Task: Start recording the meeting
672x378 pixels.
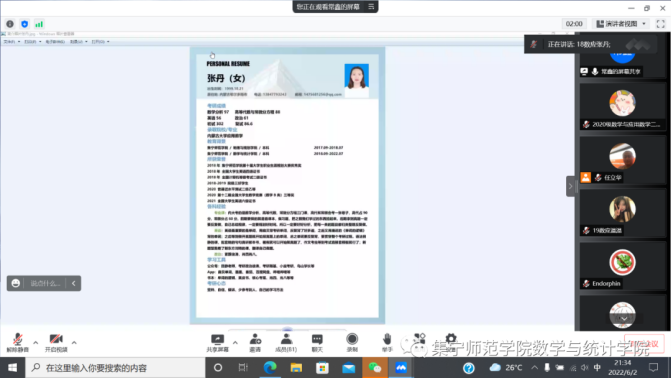Action: pyautogui.click(x=352, y=343)
